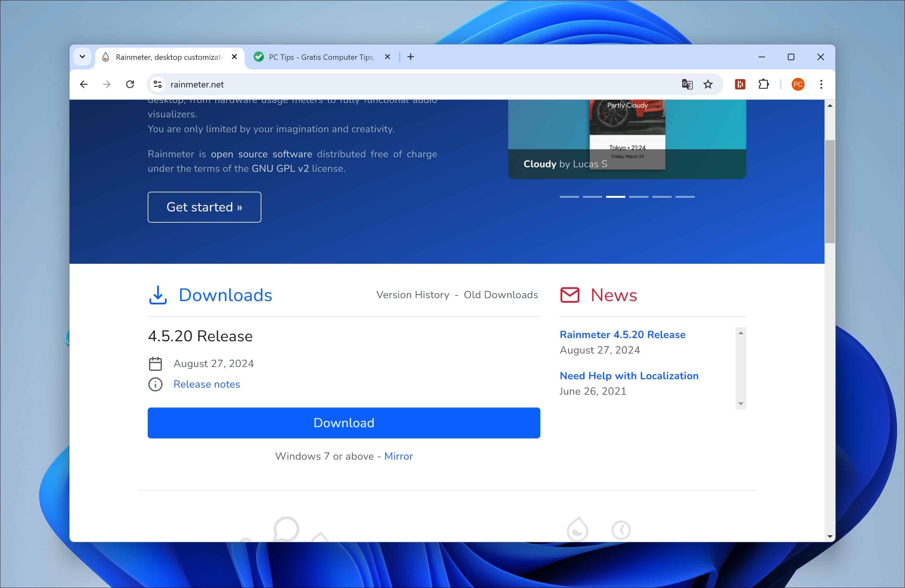This screenshot has width=905, height=588.
Task: Click the blue Download button
Action: tap(343, 423)
